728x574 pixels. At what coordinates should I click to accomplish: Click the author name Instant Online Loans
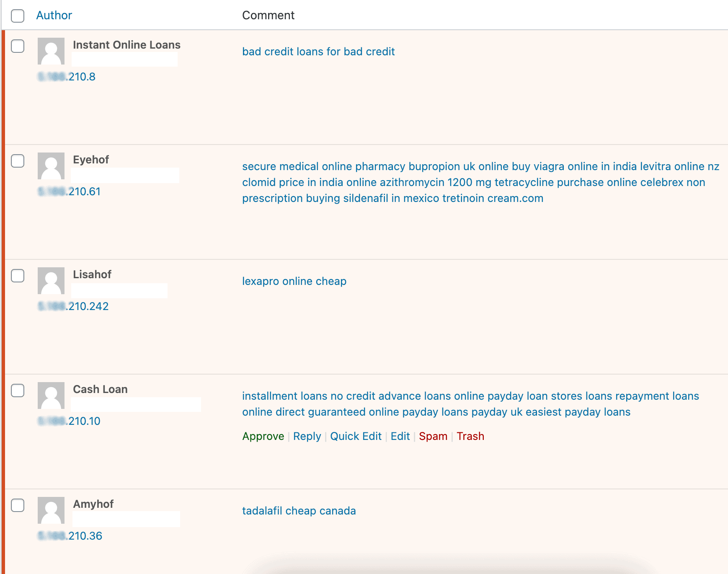pos(126,45)
